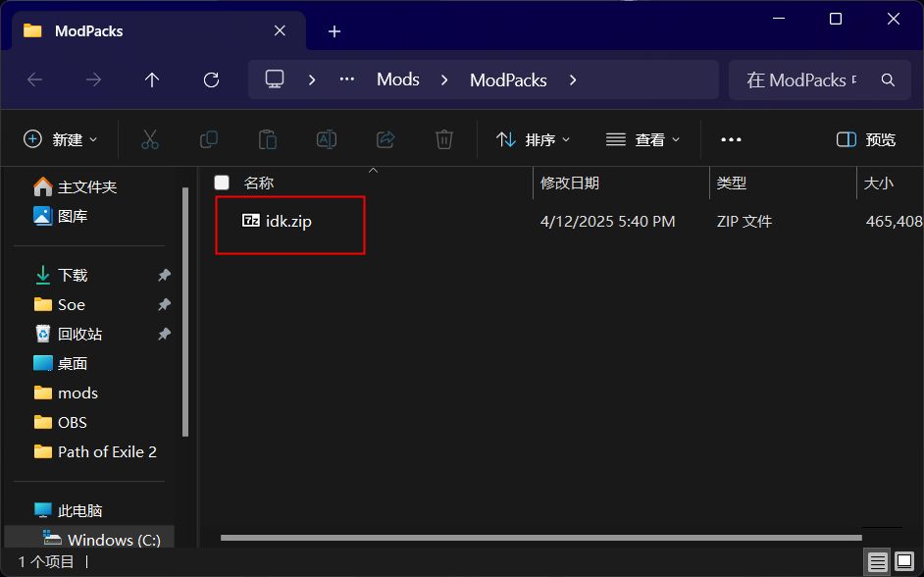Open mods folder in sidebar
The image size is (924, 577).
[66, 393]
